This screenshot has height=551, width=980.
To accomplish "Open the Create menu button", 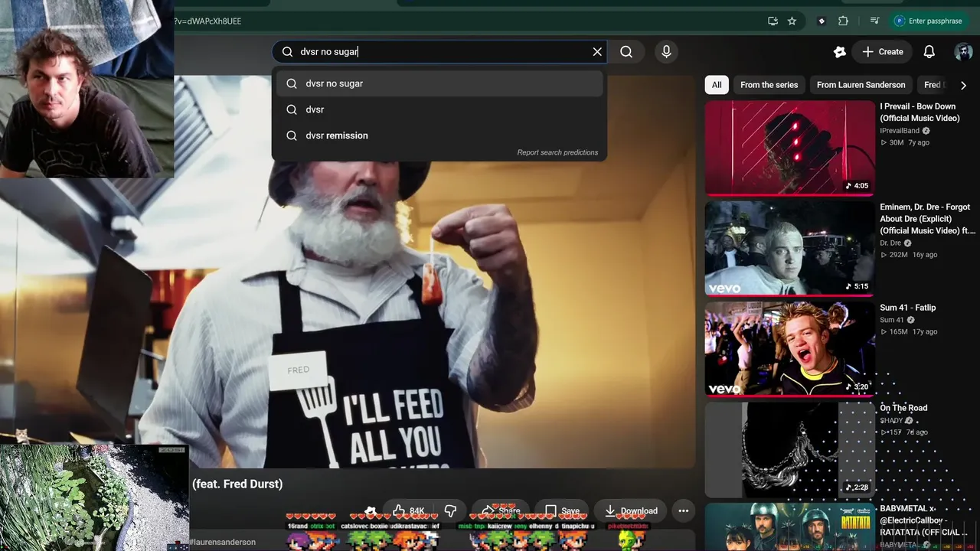I will coord(882,52).
